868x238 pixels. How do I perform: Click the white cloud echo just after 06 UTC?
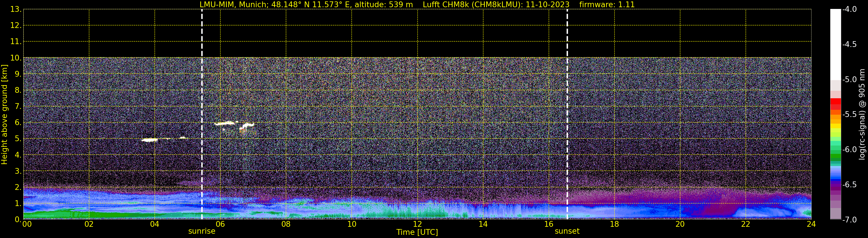[x=225, y=123]
